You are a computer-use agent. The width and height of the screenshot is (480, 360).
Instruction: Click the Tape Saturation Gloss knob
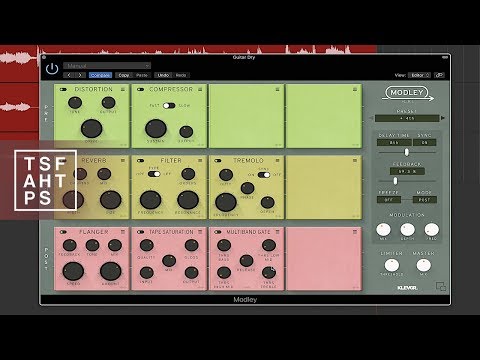[192, 245]
